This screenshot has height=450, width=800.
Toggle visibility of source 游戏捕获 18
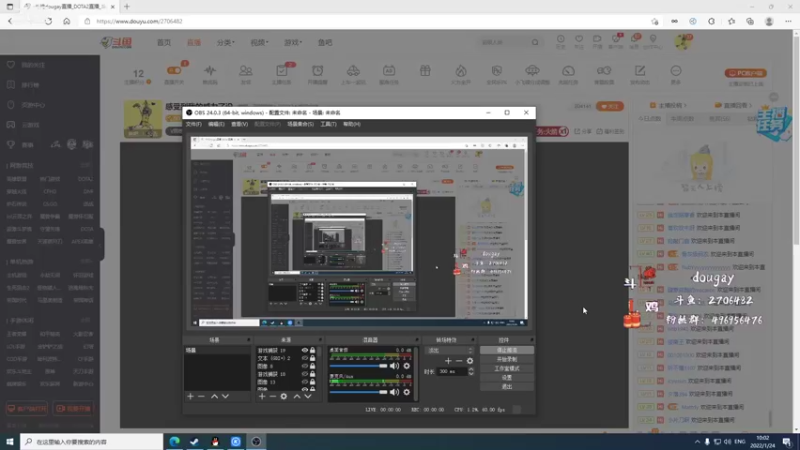pos(305,374)
